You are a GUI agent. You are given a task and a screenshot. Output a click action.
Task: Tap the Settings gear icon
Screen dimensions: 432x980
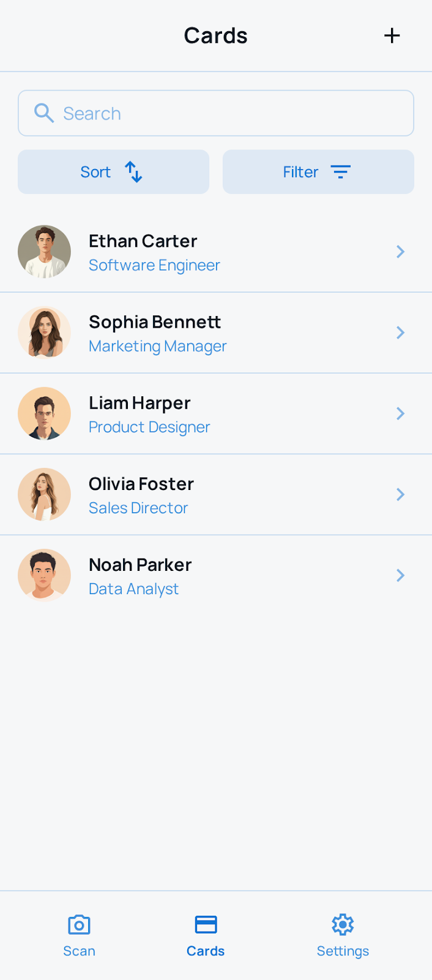343,924
